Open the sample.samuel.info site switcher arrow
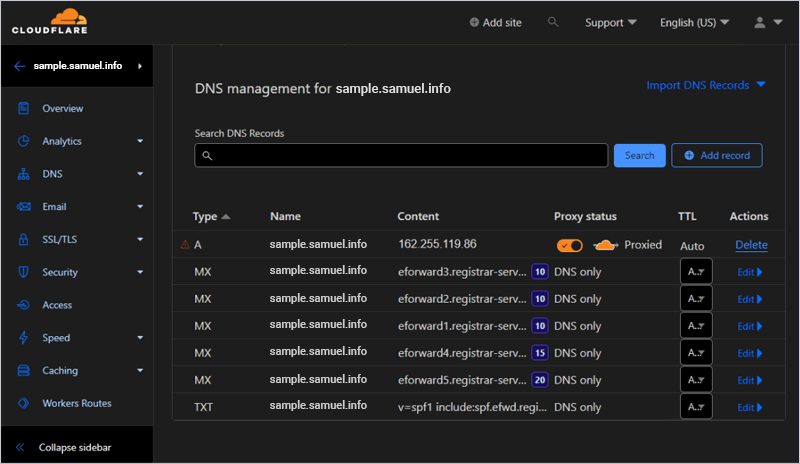The image size is (800, 464). coord(140,66)
